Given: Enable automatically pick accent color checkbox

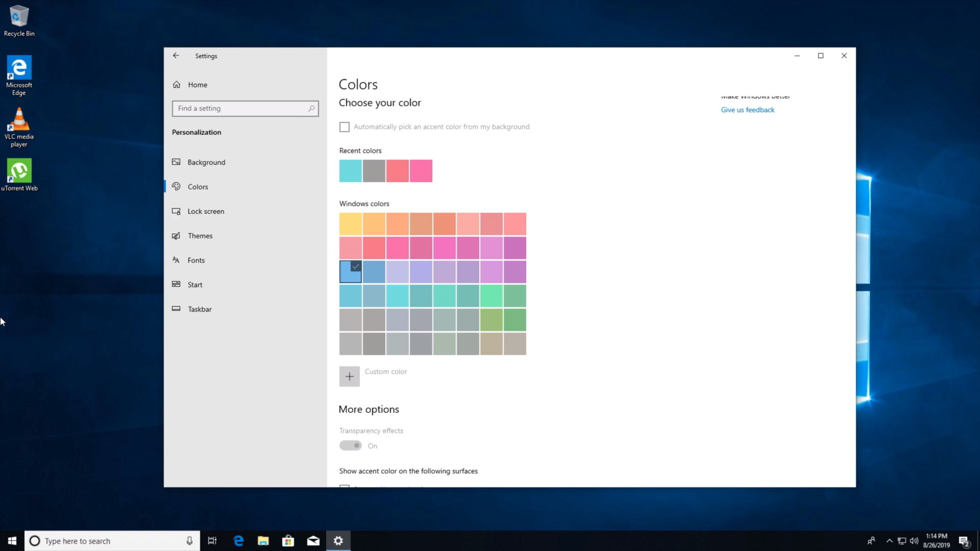Looking at the screenshot, I should tap(345, 127).
